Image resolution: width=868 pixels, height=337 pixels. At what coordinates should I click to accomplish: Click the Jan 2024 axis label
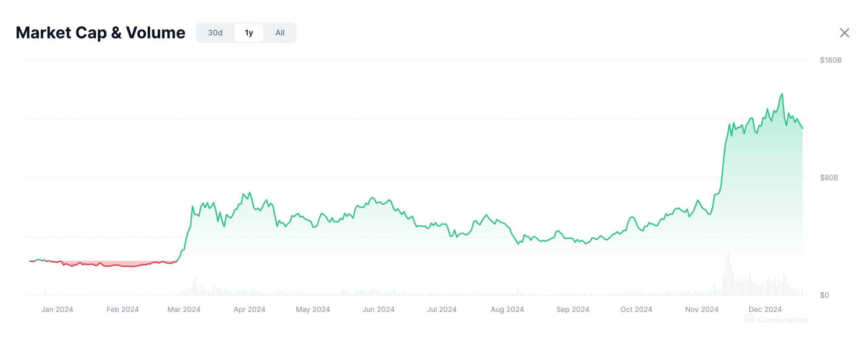point(57,309)
